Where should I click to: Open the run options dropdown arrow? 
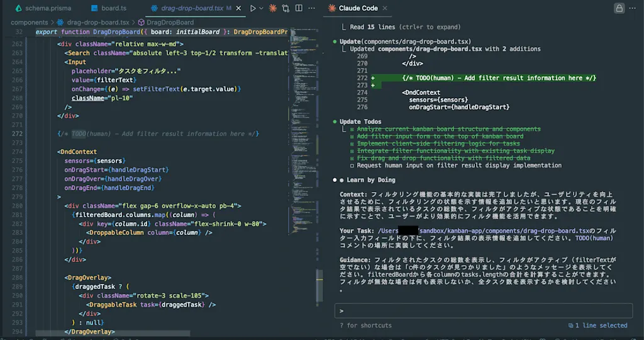click(261, 8)
